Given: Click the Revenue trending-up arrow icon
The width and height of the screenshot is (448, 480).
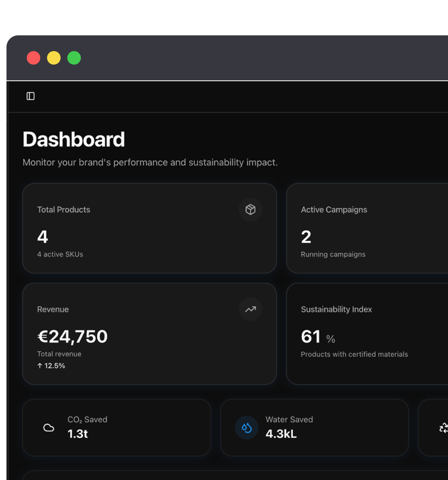Looking at the screenshot, I should click(x=251, y=309).
